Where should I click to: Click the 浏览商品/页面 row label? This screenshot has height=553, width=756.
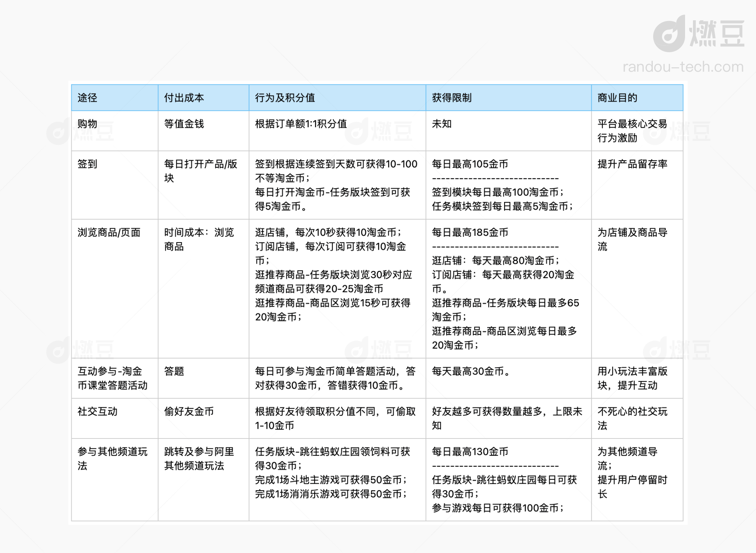click(109, 232)
